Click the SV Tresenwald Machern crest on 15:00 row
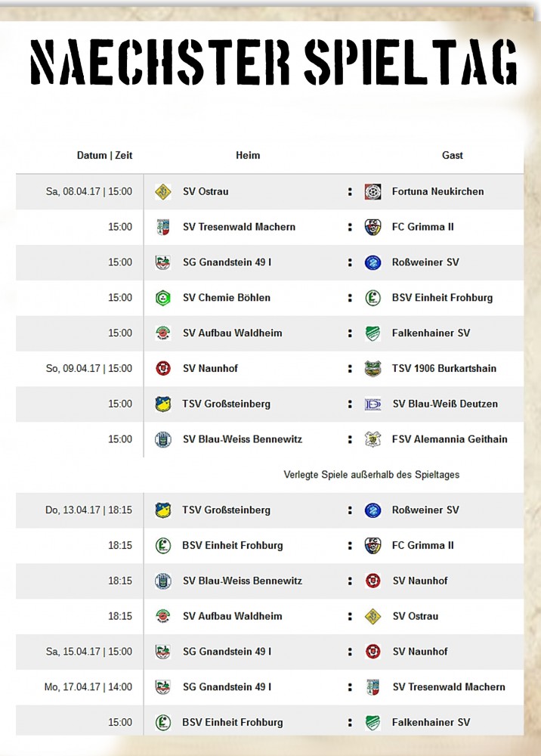 [x=163, y=227]
